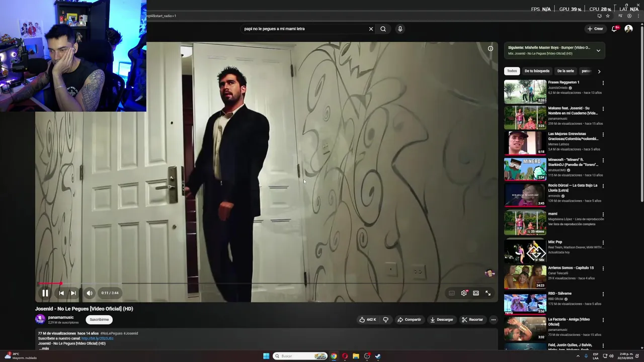
Task: Skip to the next video
Action: pyautogui.click(x=73, y=293)
